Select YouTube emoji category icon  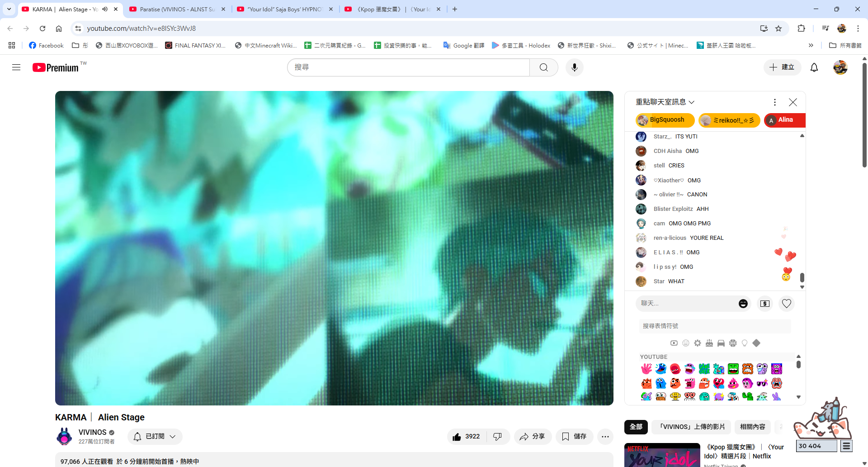click(x=674, y=343)
